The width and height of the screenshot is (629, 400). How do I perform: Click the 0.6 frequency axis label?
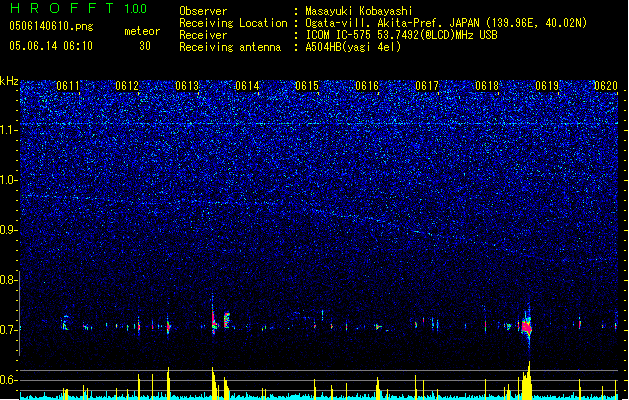pyautogui.click(x=8, y=380)
